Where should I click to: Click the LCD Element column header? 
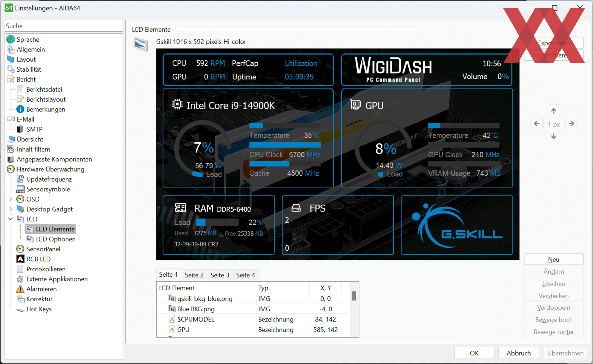(x=207, y=288)
